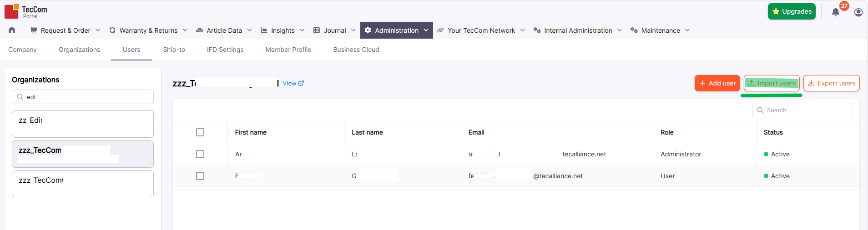The width and height of the screenshot is (868, 230).
Task: Open the user account avatar icon
Action: tap(858, 12)
